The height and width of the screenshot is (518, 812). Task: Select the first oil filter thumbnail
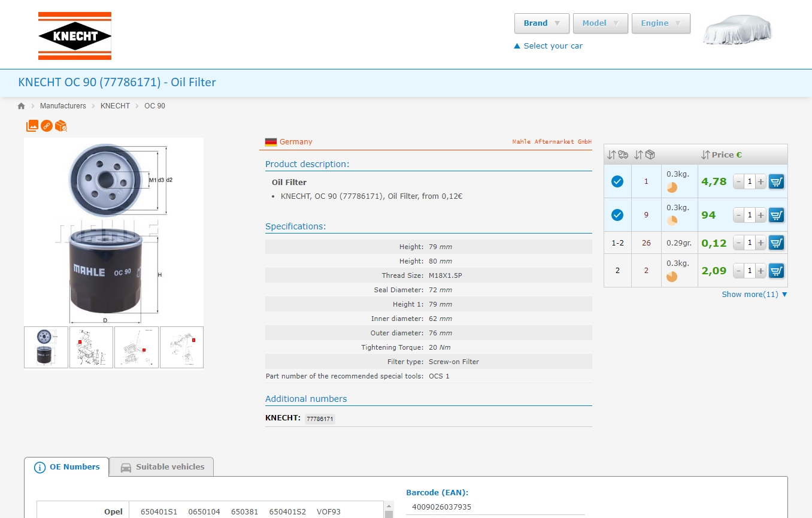tap(46, 347)
